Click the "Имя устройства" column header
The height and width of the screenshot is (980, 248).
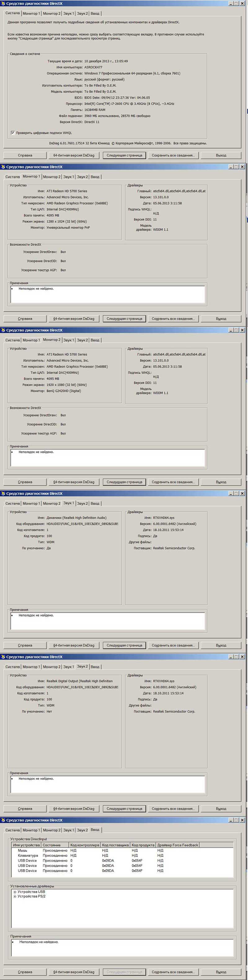(26, 845)
